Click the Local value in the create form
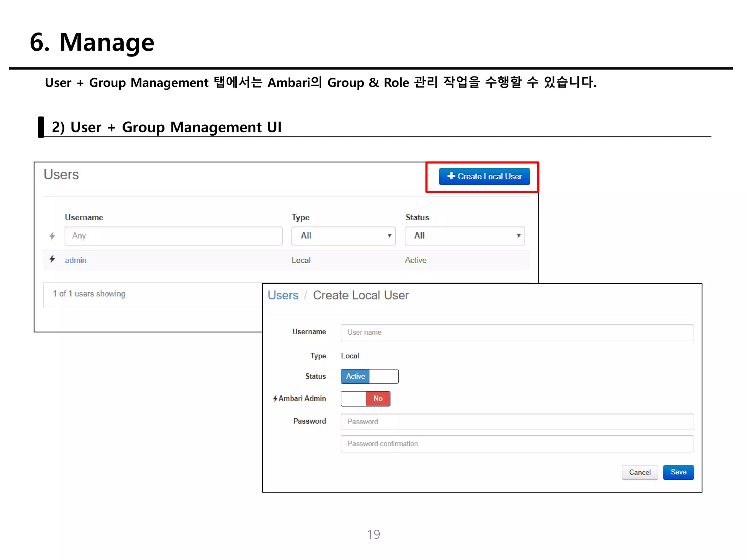 (x=350, y=356)
